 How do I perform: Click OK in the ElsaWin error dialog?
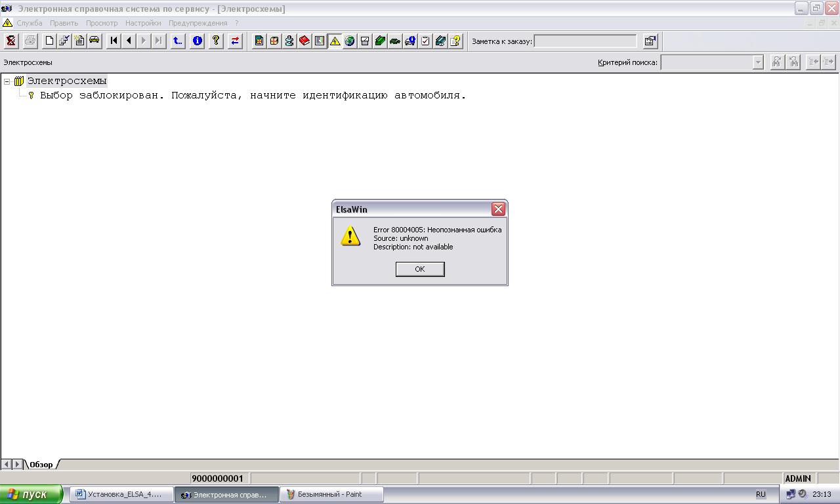point(420,269)
